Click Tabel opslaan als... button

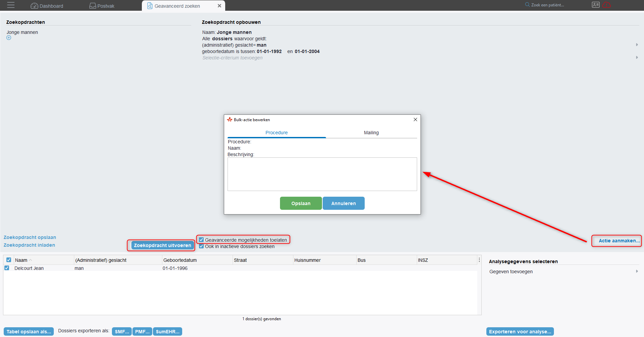[x=29, y=332]
